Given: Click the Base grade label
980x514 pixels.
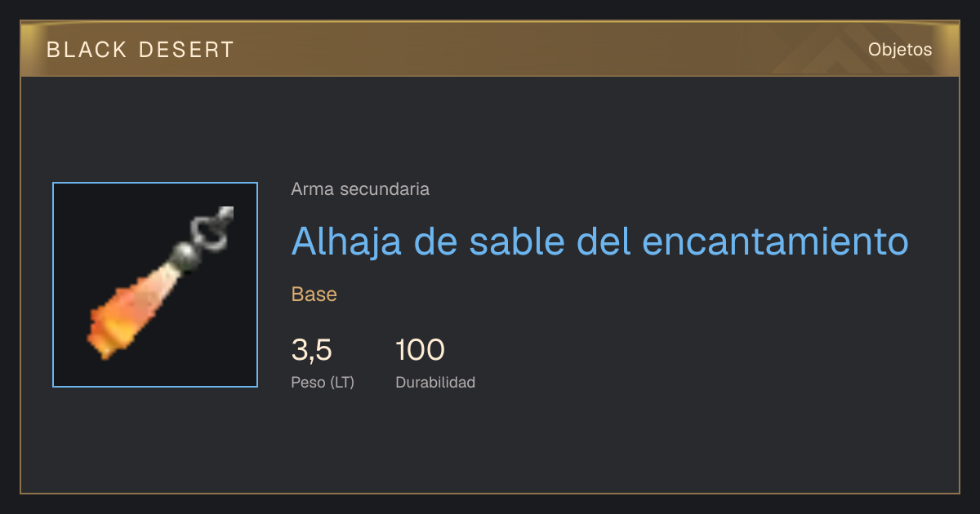Looking at the screenshot, I should pos(314,295).
